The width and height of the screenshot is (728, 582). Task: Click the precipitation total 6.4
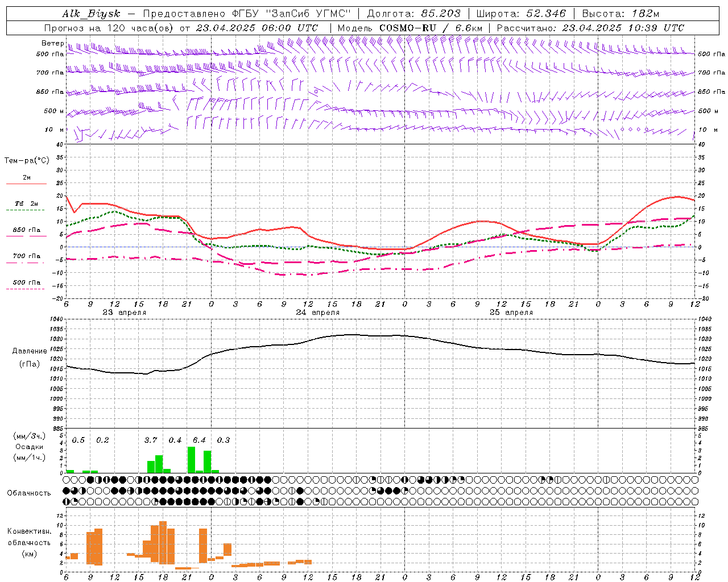click(x=199, y=440)
